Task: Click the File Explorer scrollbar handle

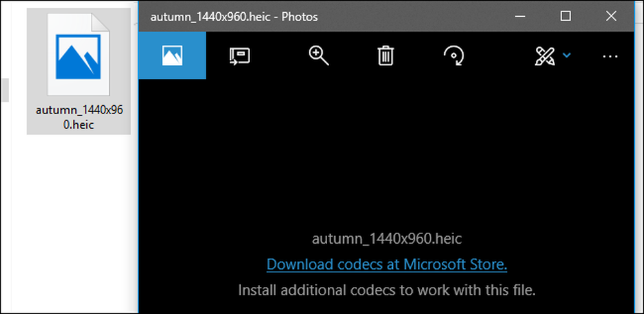Action: tap(5, 90)
